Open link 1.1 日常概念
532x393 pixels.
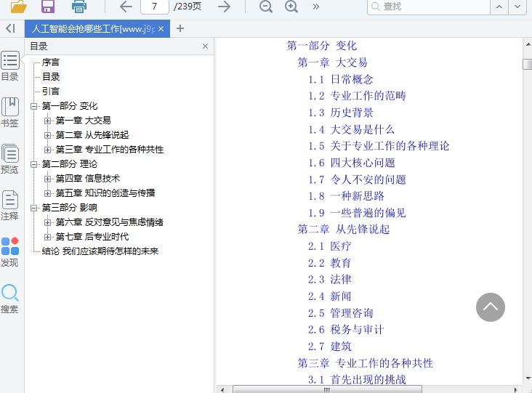[x=341, y=80]
